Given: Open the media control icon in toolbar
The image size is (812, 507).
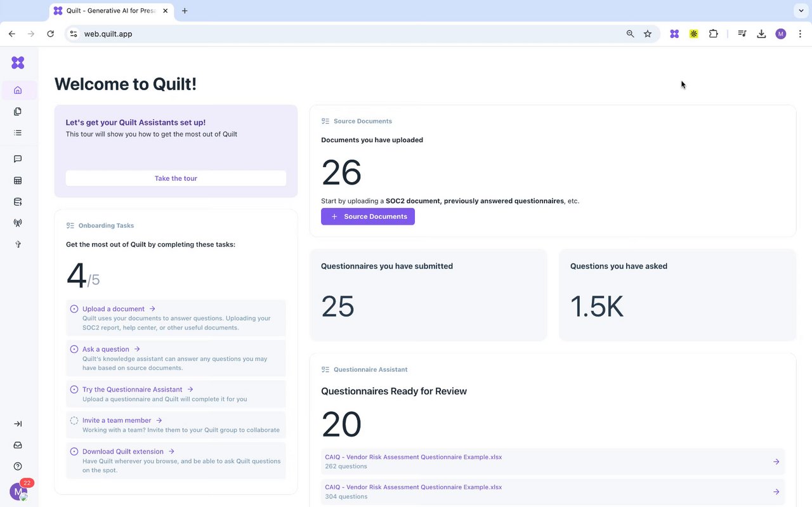Looking at the screenshot, I should click(742, 34).
